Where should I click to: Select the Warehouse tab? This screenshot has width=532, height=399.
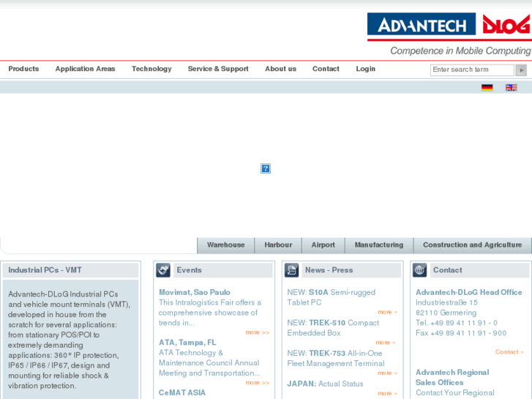(x=225, y=245)
